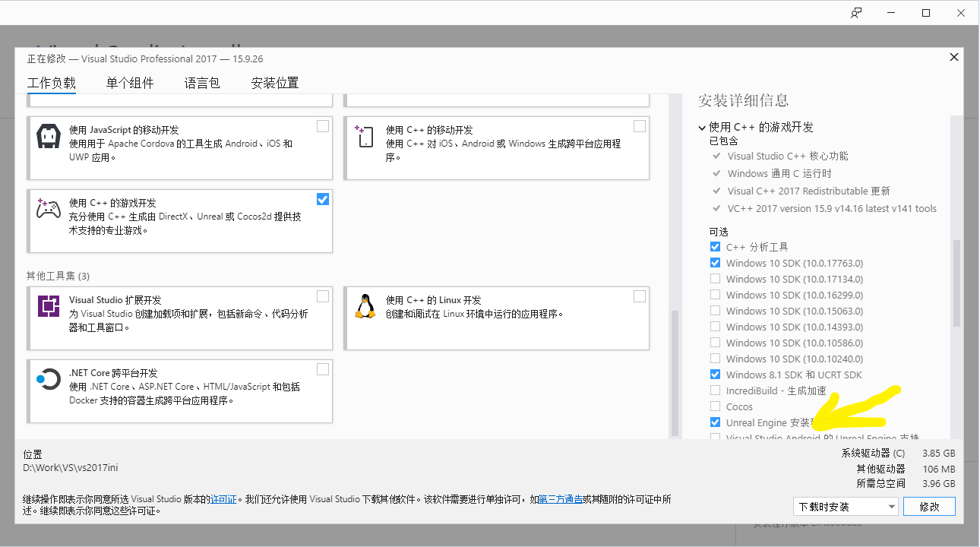
Task: Click the Cordova JavaScript mobile development icon
Action: point(49,138)
